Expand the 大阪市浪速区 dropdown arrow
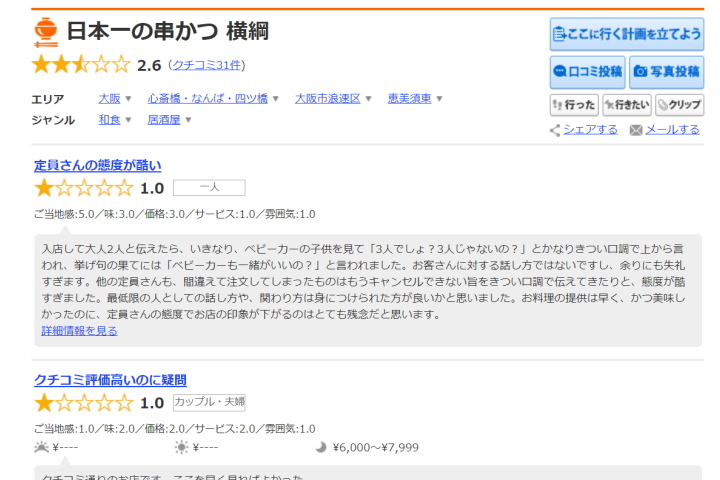The width and height of the screenshot is (720, 480). coord(369,99)
